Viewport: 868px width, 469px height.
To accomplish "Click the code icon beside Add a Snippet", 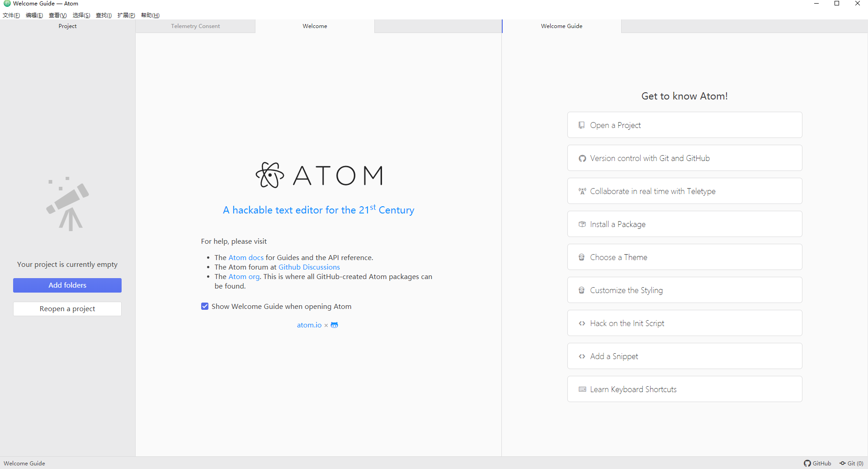I will pyautogui.click(x=582, y=356).
